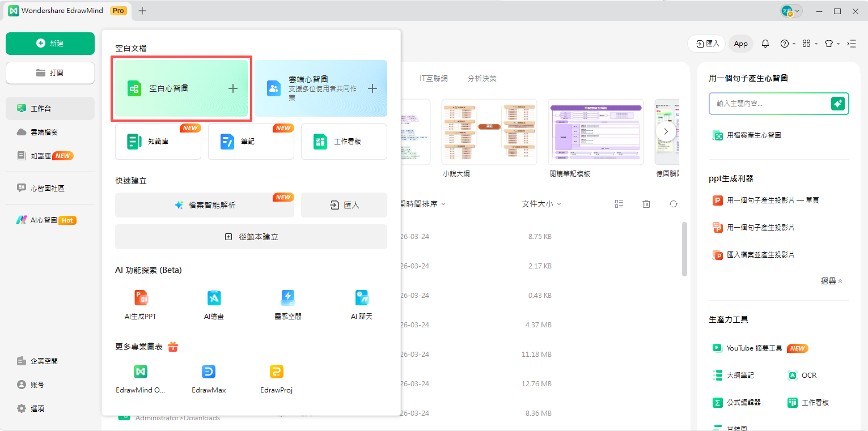Open the 閱讀筆記模板 template thumbnail
The width and height of the screenshot is (868, 431).
coord(595,132)
